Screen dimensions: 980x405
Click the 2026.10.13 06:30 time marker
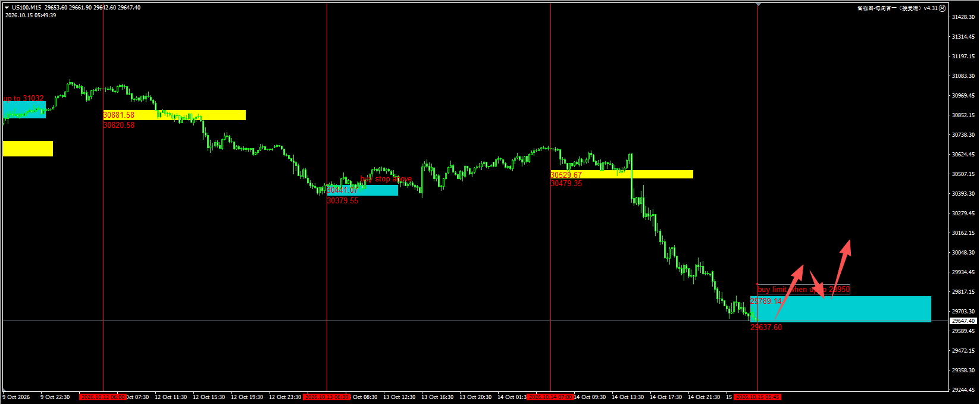(327, 397)
